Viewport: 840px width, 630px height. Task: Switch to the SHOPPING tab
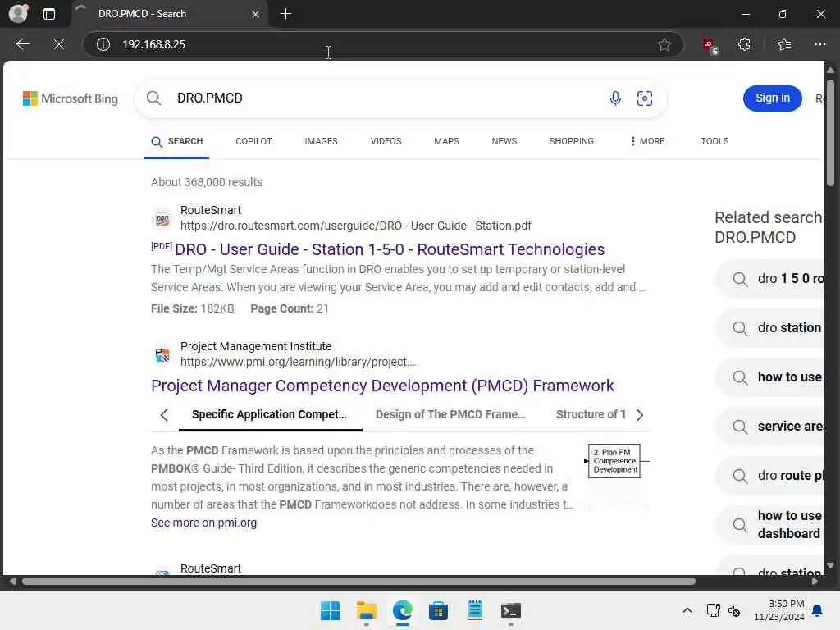(x=571, y=141)
